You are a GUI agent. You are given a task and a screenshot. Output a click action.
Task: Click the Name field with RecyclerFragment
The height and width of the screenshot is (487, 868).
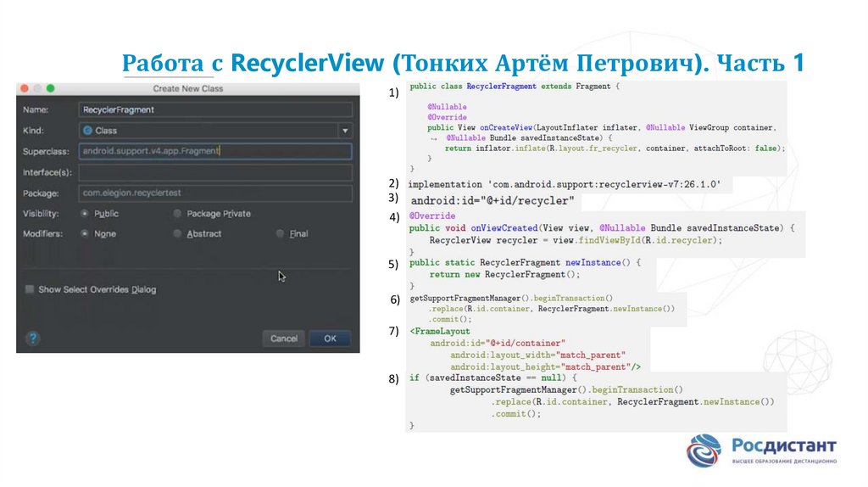click(x=214, y=109)
